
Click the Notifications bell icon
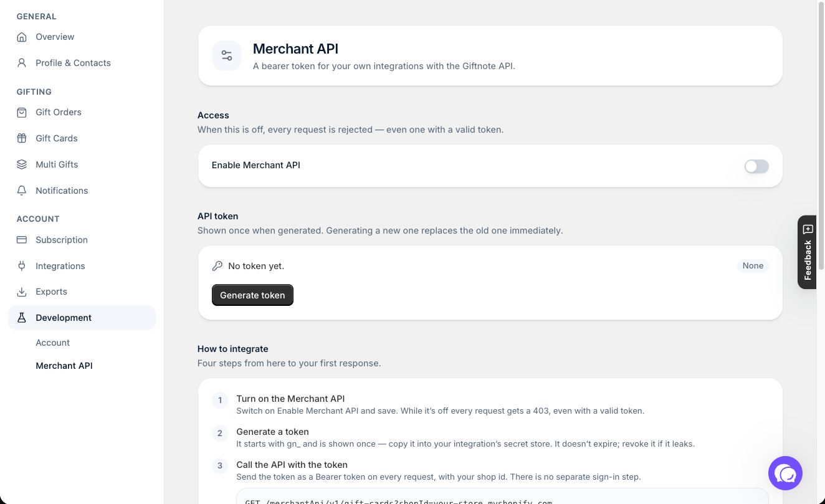pyautogui.click(x=22, y=191)
